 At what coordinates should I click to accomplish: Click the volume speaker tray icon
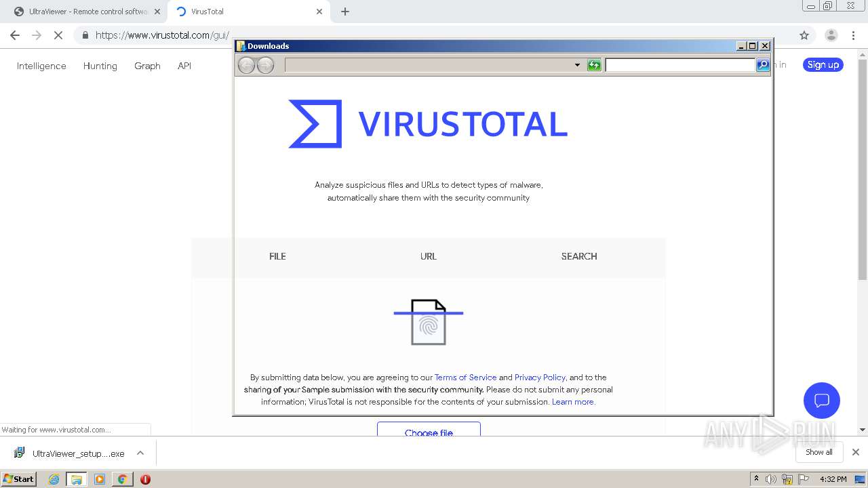[771, 479]
